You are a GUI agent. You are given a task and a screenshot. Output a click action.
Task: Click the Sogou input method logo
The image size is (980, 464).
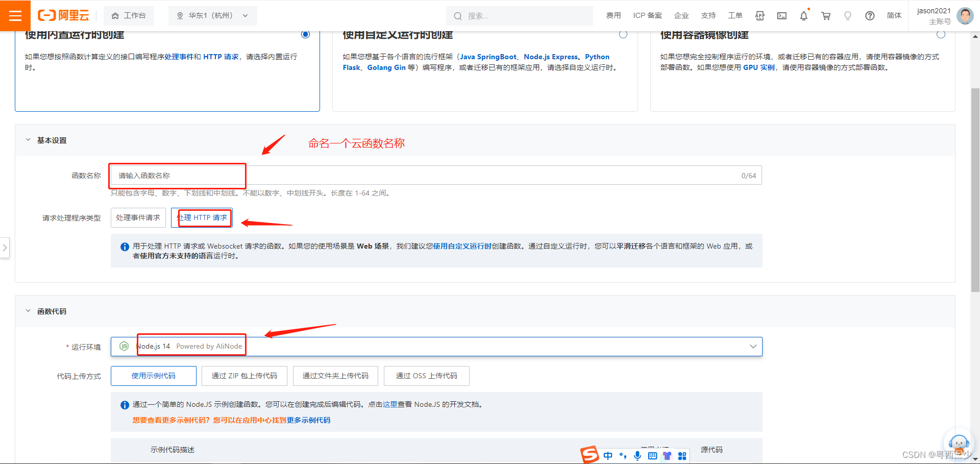590,455
